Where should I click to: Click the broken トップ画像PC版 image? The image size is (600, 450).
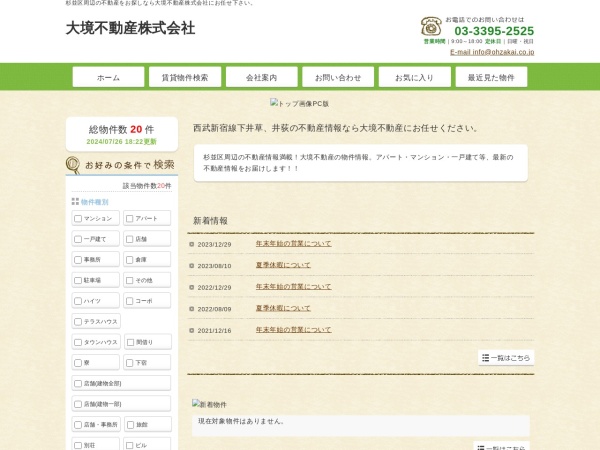pos(299,103)
